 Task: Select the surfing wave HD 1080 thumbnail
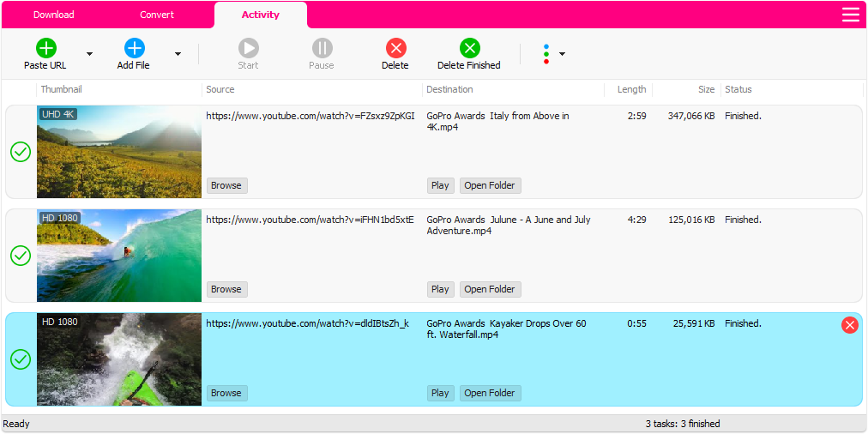(x=119, y=256)
